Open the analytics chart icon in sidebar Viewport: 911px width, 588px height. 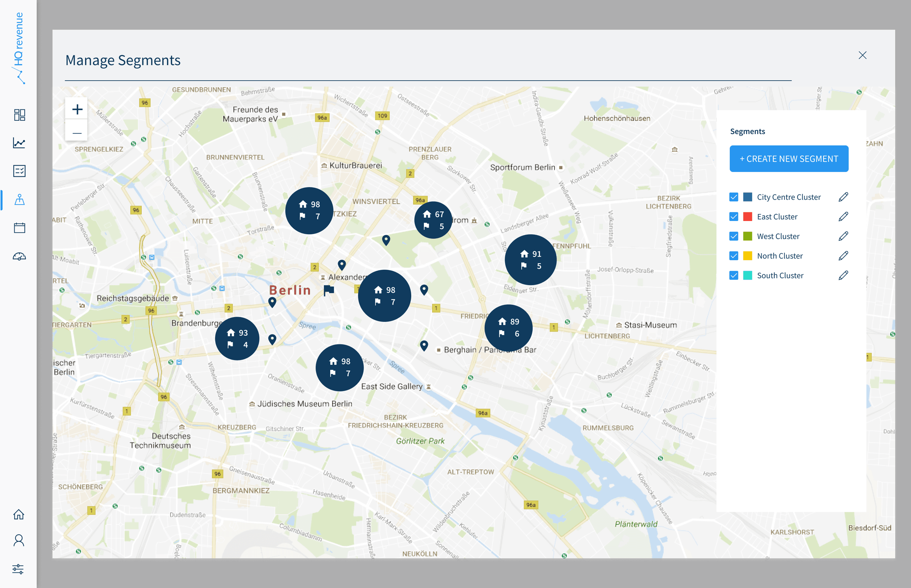[19, 143]
